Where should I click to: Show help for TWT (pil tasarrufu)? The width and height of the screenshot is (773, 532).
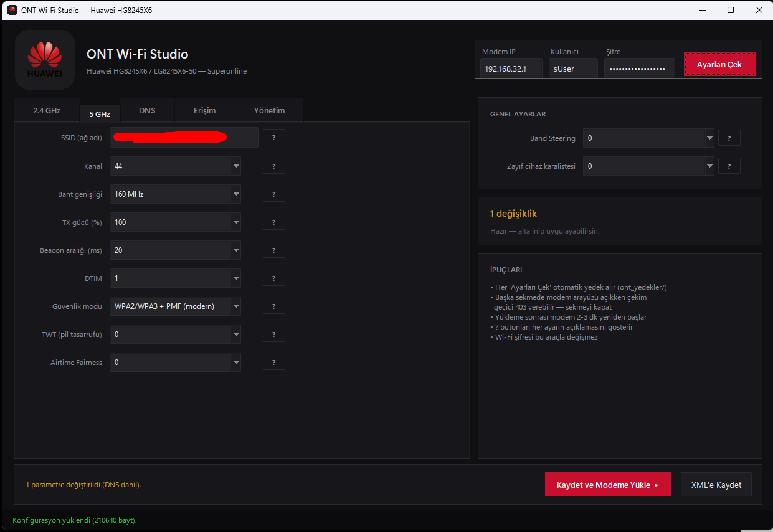(274, 334)
